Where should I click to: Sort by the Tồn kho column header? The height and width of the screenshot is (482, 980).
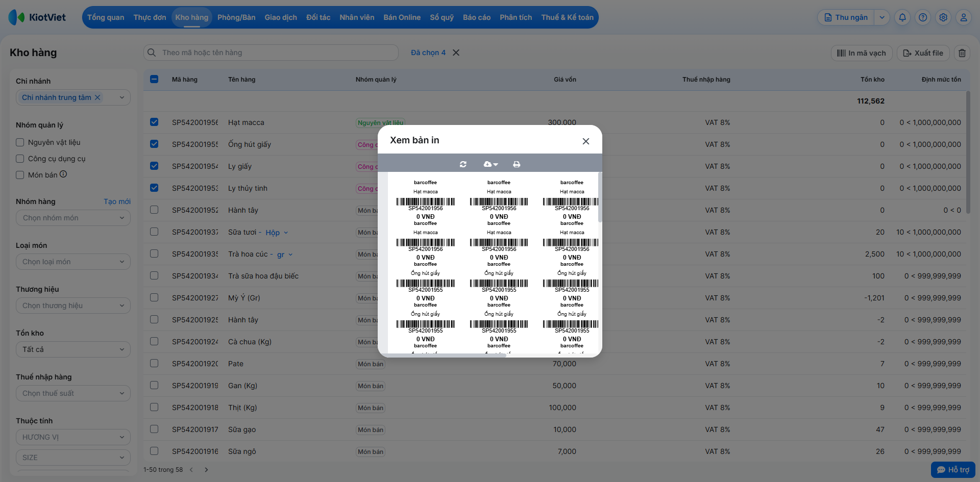pyautogui.click(x=872, y=80)
